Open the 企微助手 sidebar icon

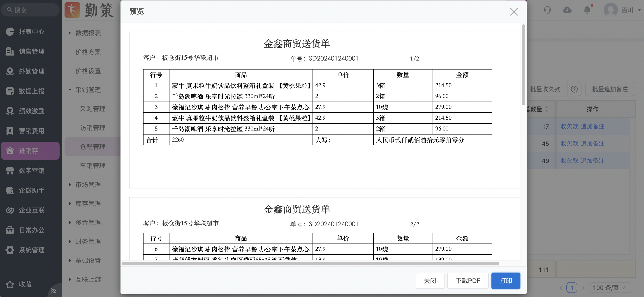click(x=10, y=190)
